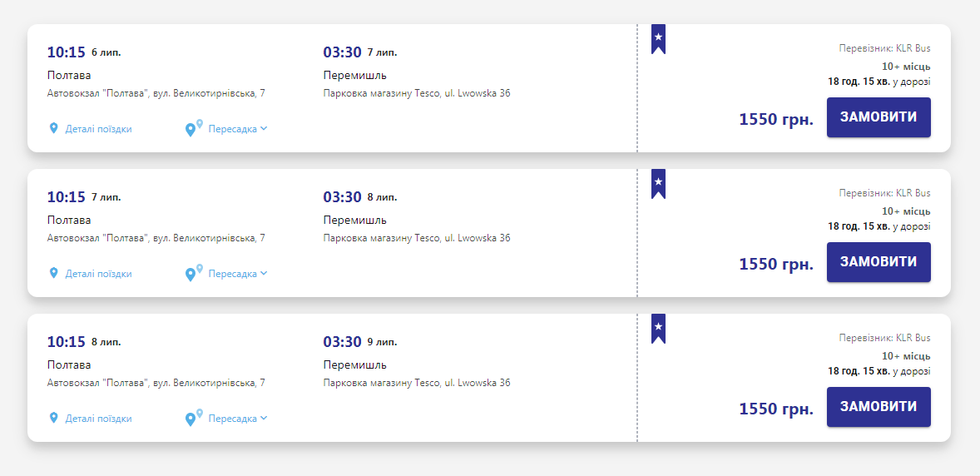
Task: Expand Пересадка dropdown for 8 лип. departure
Action: tap(237, 419)
